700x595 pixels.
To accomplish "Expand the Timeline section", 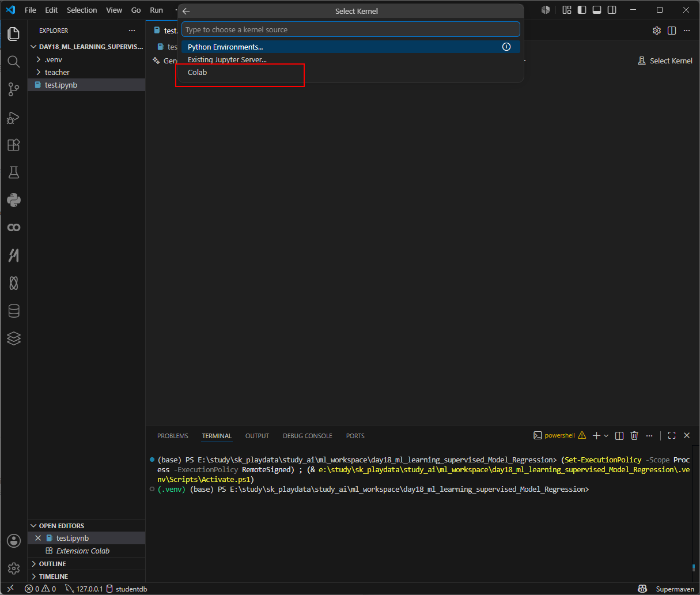I will click(86, 576).
